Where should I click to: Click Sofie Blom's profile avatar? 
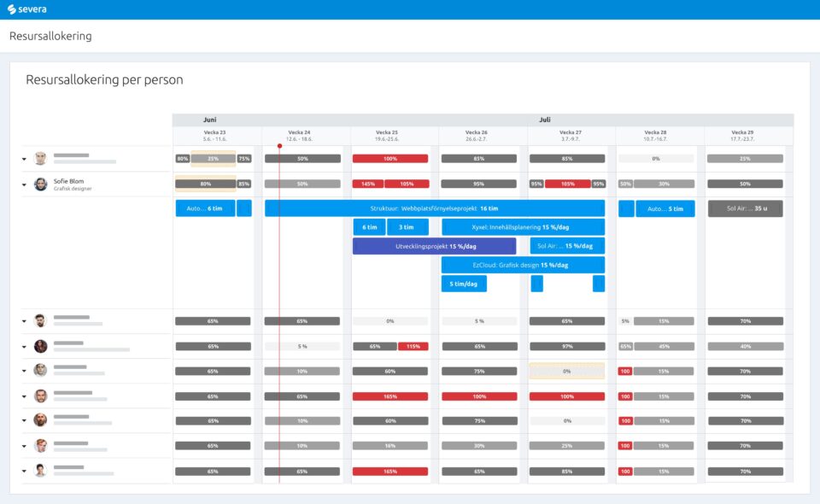coord(40,184)
